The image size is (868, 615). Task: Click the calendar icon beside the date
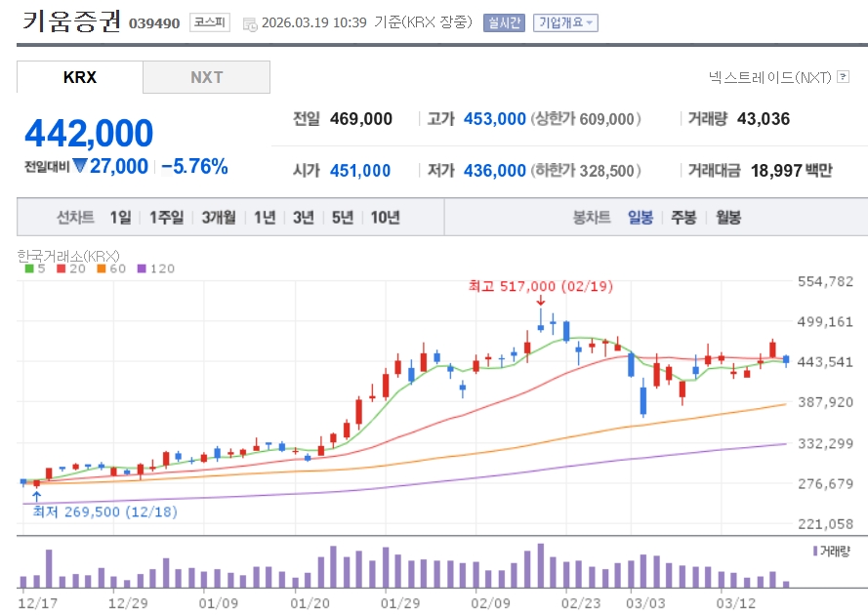[x=249, y=22]
